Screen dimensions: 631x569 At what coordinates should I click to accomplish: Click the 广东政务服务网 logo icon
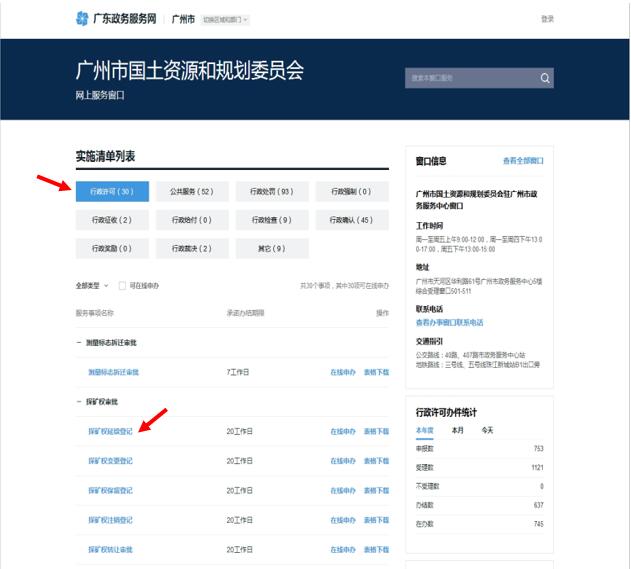tap(82, 18)
